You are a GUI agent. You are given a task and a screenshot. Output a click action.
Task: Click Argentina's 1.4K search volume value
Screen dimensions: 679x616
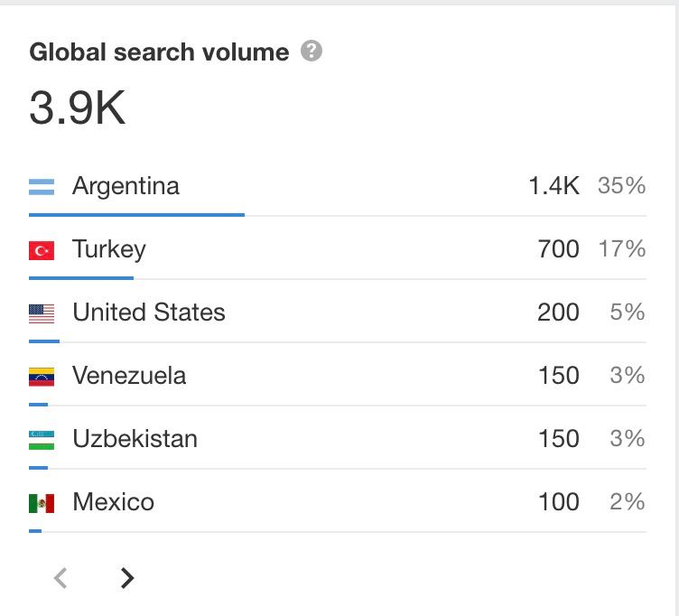click(x=553, y=186)
